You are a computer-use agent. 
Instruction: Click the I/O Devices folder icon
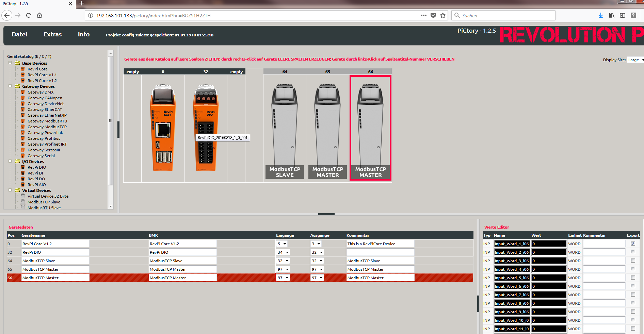tap(18, 162)
